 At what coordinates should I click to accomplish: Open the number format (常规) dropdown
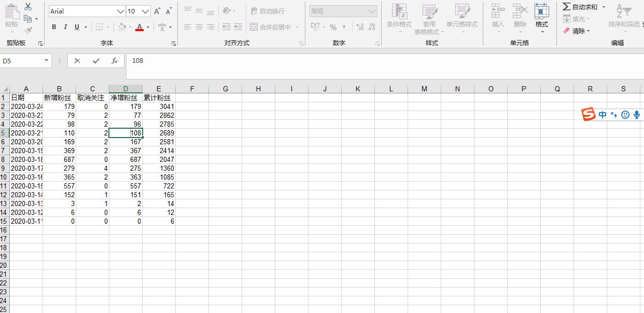[372, 11]
